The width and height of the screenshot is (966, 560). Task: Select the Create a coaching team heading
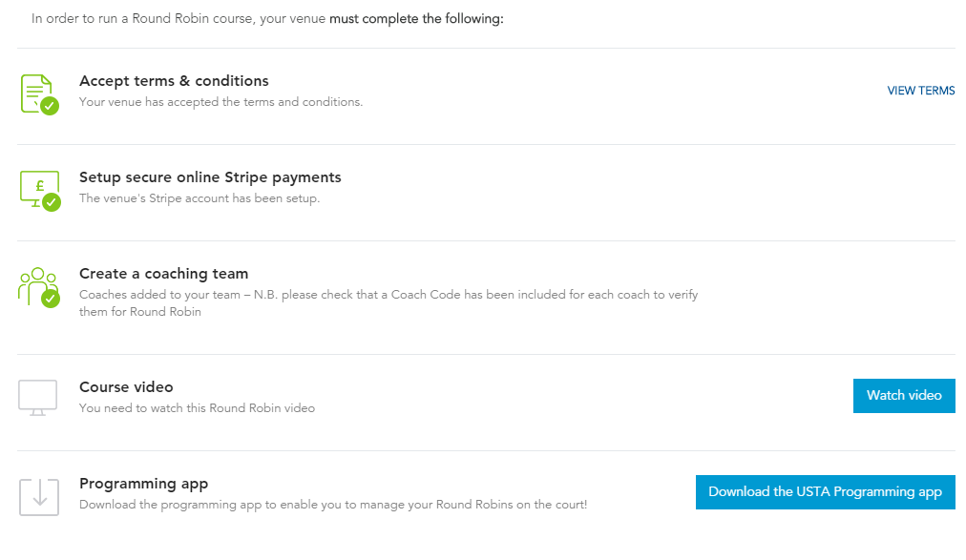point(164,273)
